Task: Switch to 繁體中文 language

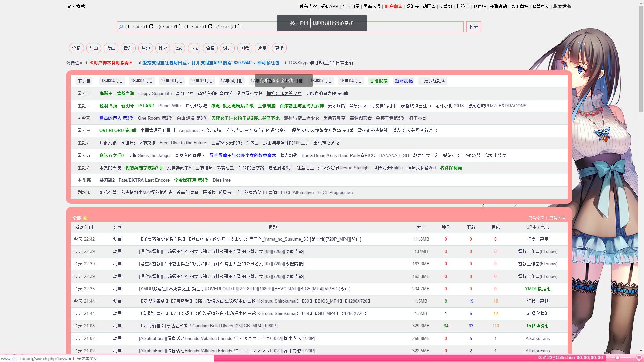Action: pos(541,6)
